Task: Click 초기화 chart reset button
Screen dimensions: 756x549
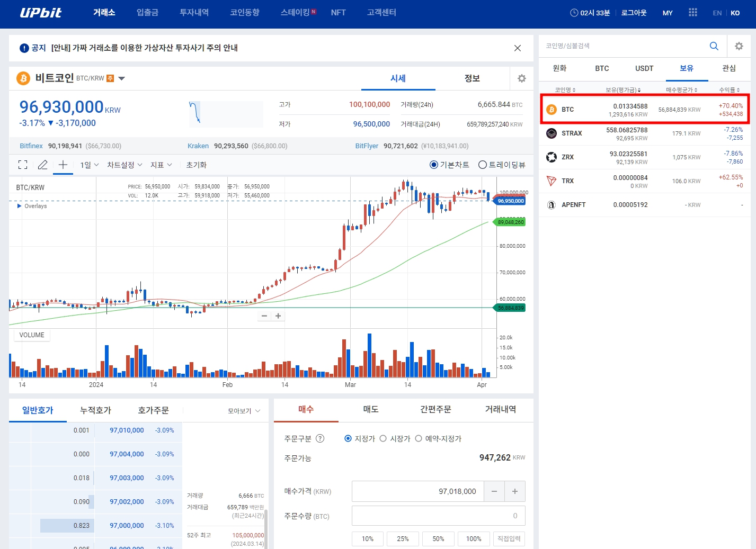Action: [x=196, y=165]
